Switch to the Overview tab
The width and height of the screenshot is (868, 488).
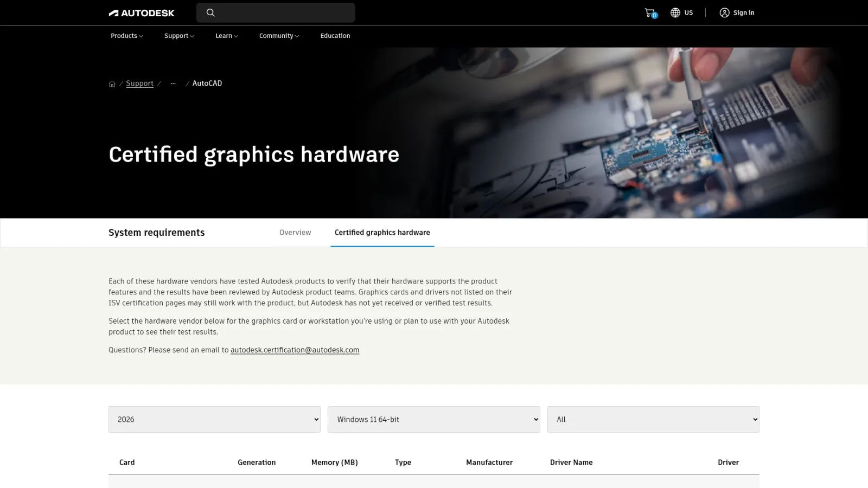tap(295, 233)
